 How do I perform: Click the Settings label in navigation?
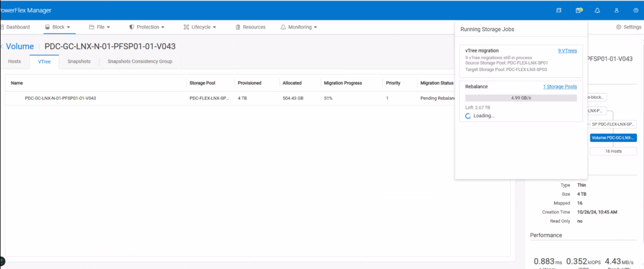pos(632,27)
